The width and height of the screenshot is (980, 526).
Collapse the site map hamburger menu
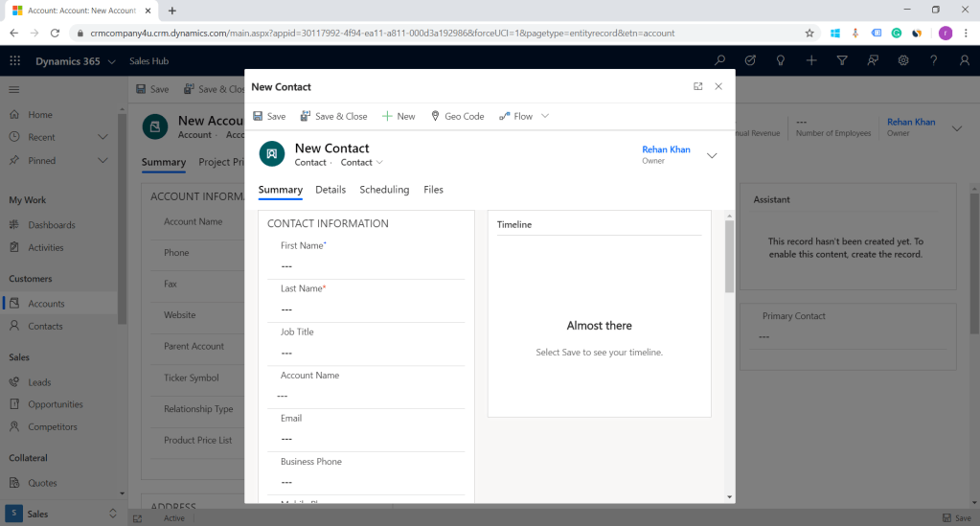click(14, 89)
